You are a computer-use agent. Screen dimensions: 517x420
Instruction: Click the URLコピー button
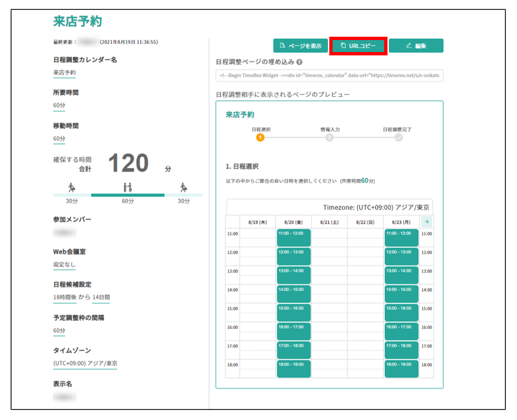tap(358, 46)
